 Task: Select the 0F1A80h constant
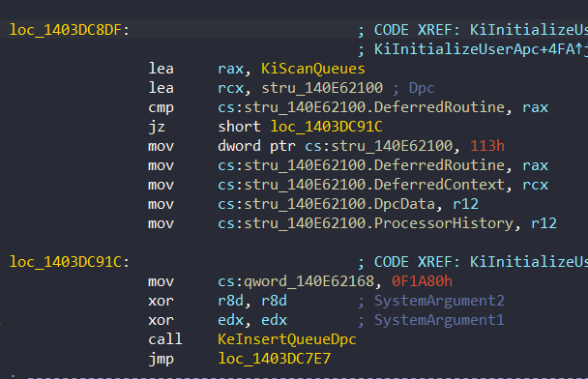tap(423, 281)
